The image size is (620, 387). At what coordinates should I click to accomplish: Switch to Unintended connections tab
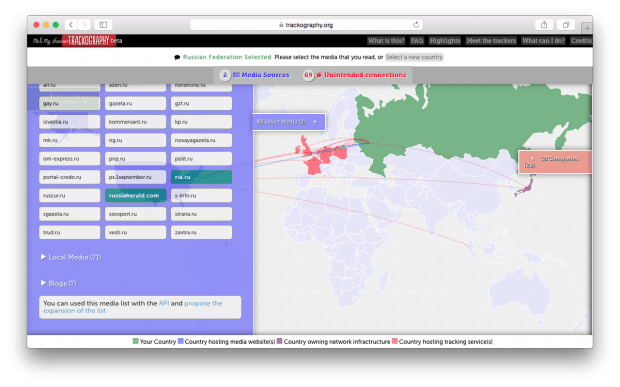coord(361,75)
